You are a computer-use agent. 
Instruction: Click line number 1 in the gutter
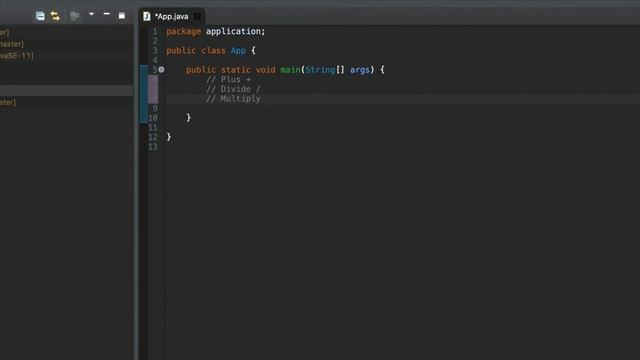point(155,31)
